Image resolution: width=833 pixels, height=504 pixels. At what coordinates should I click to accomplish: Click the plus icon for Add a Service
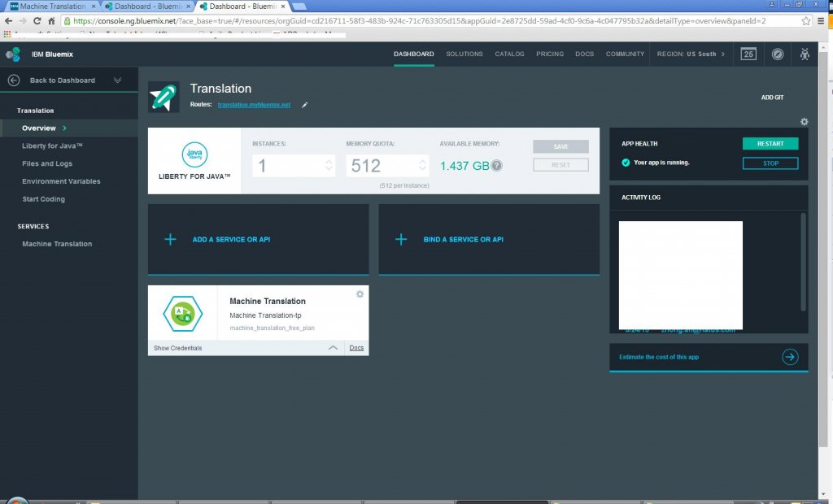pos(171,240)
